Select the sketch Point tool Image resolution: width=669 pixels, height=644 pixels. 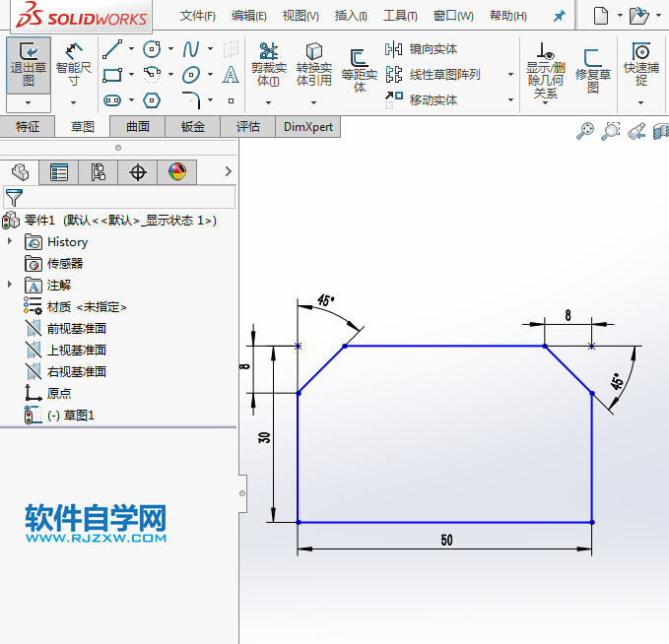click(x=231, y=101)
